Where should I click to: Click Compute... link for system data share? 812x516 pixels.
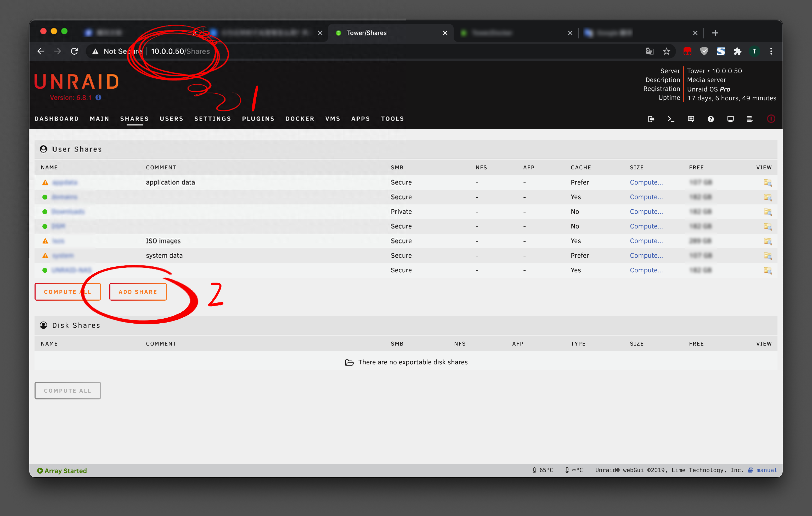[x=647, y=255]
